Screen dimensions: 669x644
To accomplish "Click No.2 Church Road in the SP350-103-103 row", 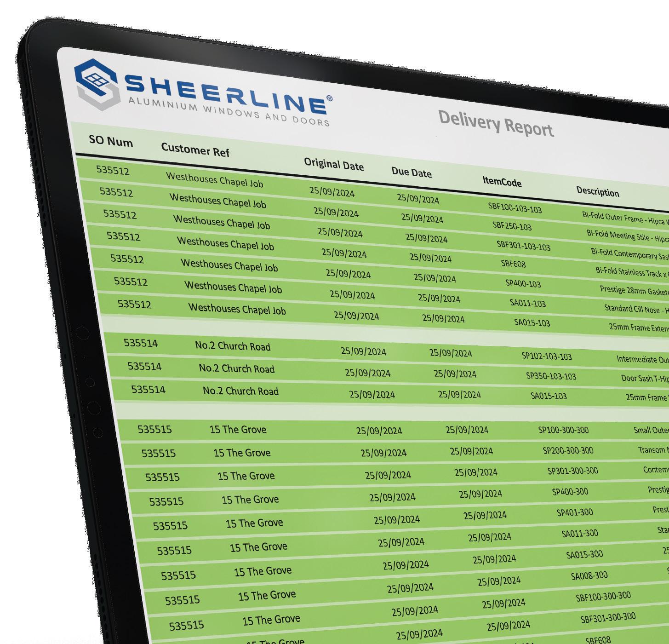I will 236,368.
